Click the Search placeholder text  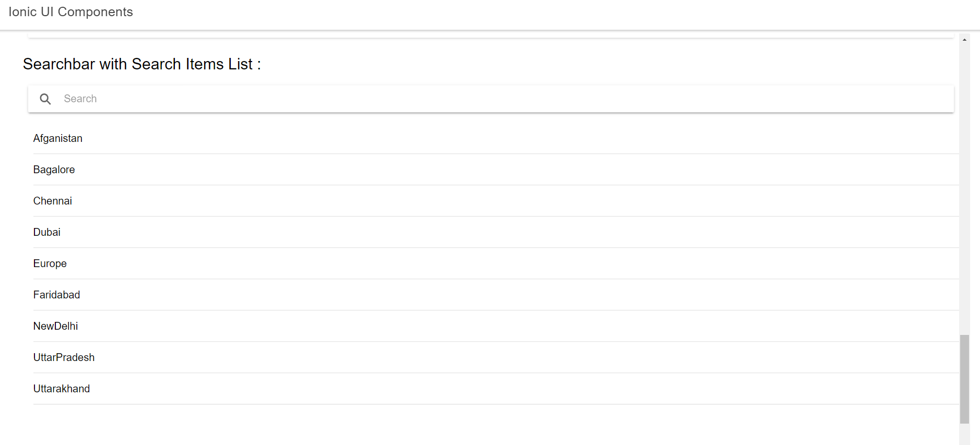80,99
